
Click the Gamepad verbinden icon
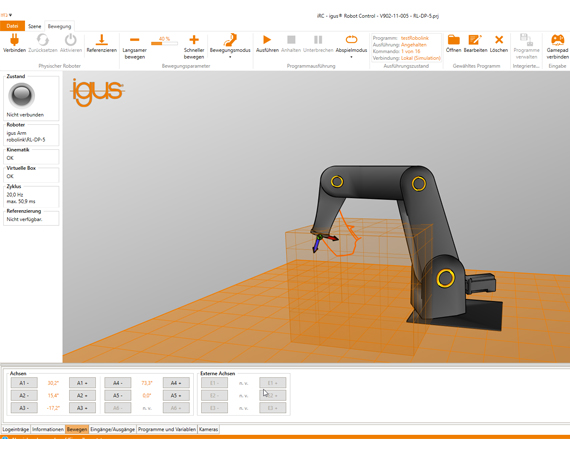[557, 40]
